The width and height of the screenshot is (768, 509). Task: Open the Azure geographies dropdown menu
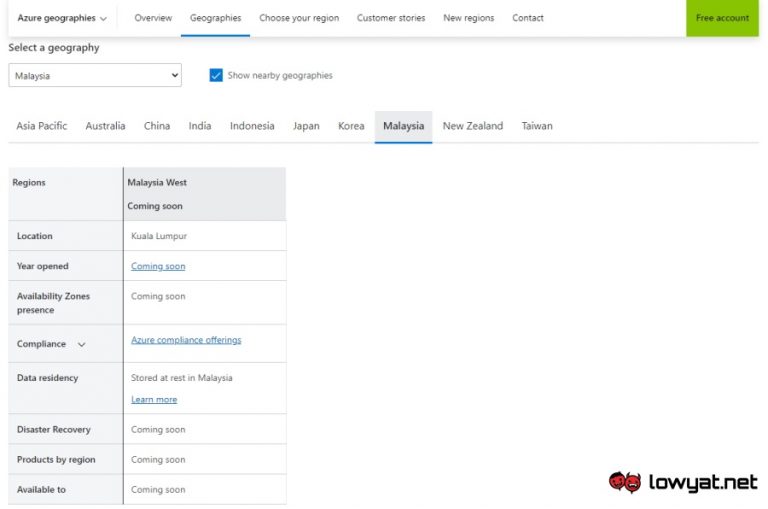tap(62, 18)
